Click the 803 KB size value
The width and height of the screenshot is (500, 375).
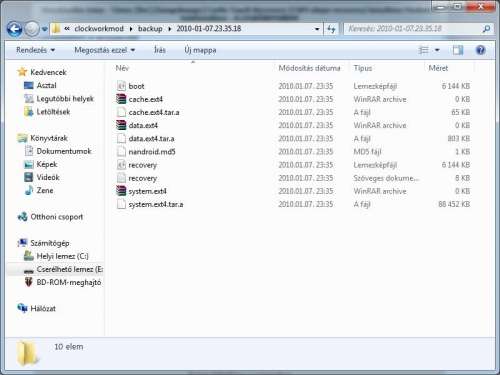click(x=458, y=139)
